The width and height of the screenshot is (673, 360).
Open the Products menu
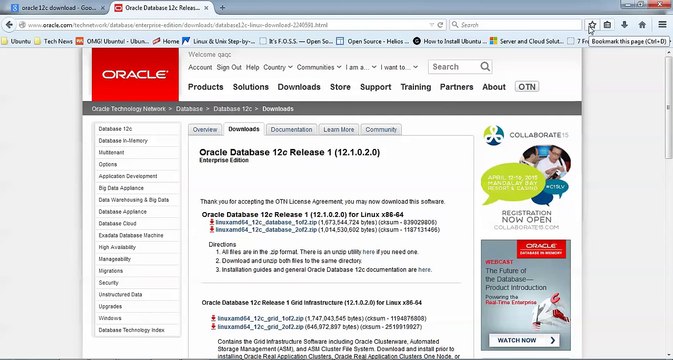[x=206, y=87]
